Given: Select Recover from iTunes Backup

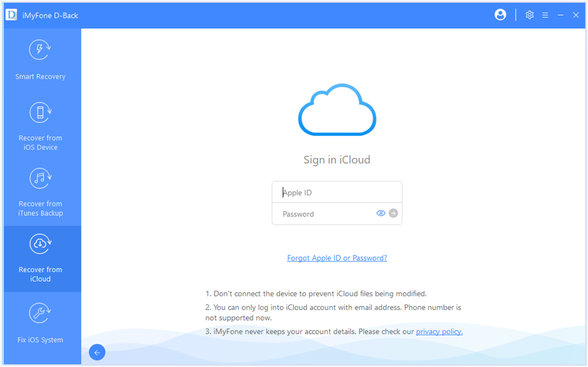Looking at the screenshot, I should [x=40, y=192].
